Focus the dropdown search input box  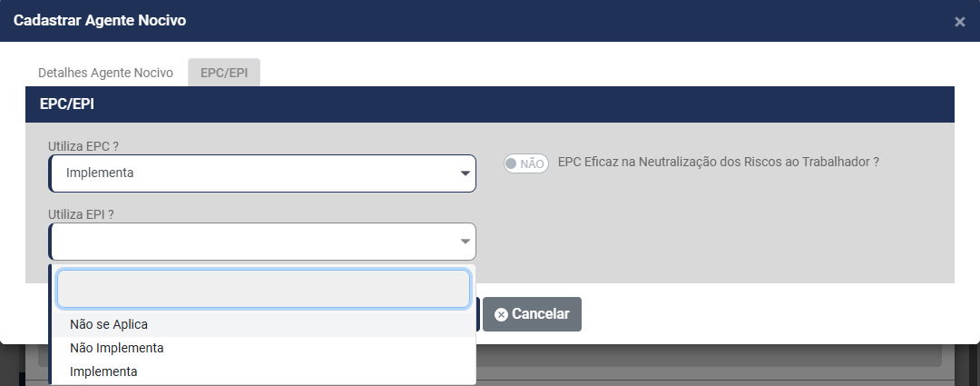click(263, 289)
